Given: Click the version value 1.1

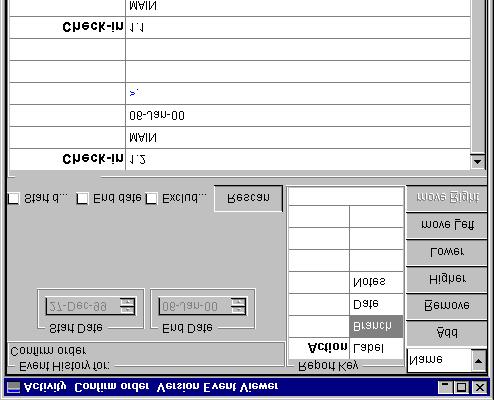Looking at the screenshot, I should pos(136,28).
